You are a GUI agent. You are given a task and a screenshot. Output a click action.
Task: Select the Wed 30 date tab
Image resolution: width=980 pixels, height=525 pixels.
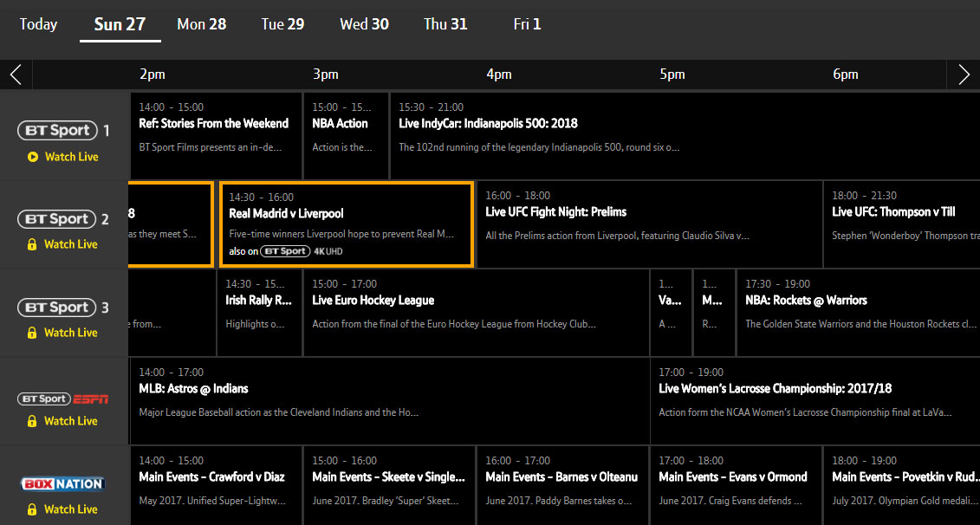pyautogui.click(x=364, y=24)
